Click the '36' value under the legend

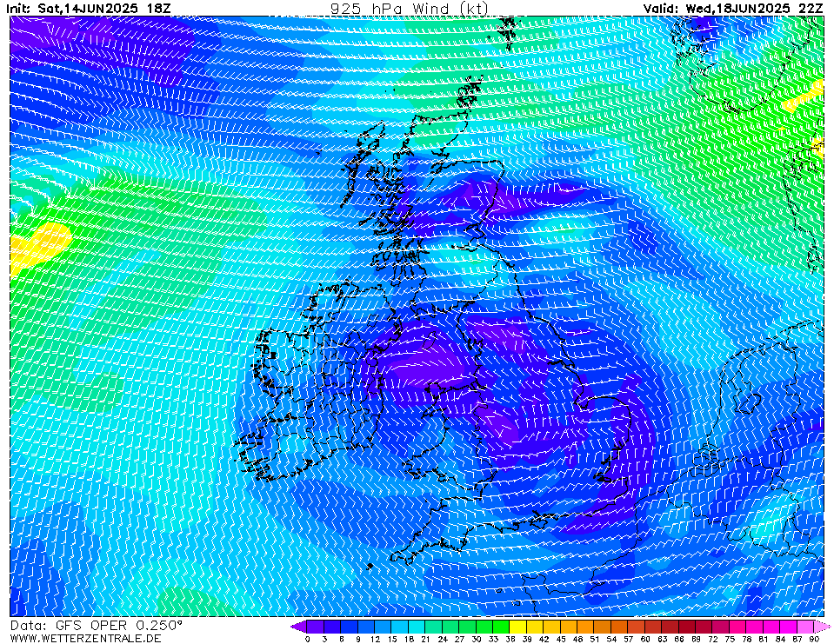click(x=510, y=639)
